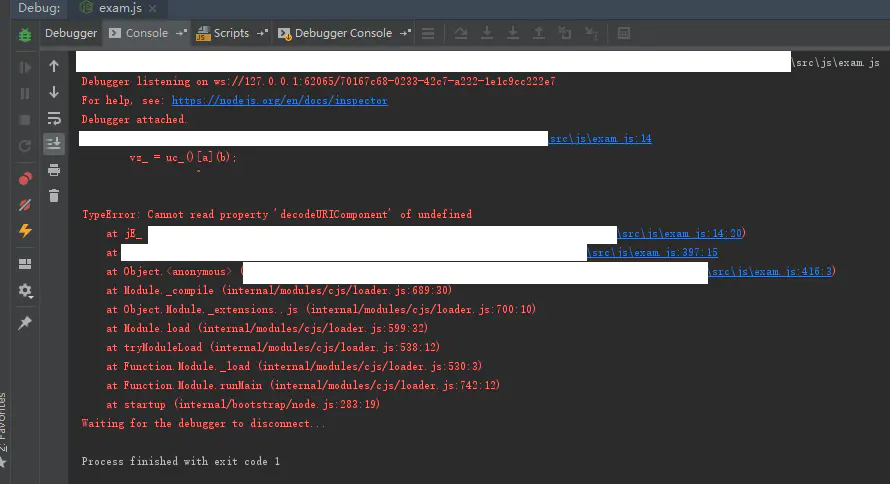Toggle soft-wrap for console output
The width and height of the screenshot is (890, 484).
click(x=54, y=118)
